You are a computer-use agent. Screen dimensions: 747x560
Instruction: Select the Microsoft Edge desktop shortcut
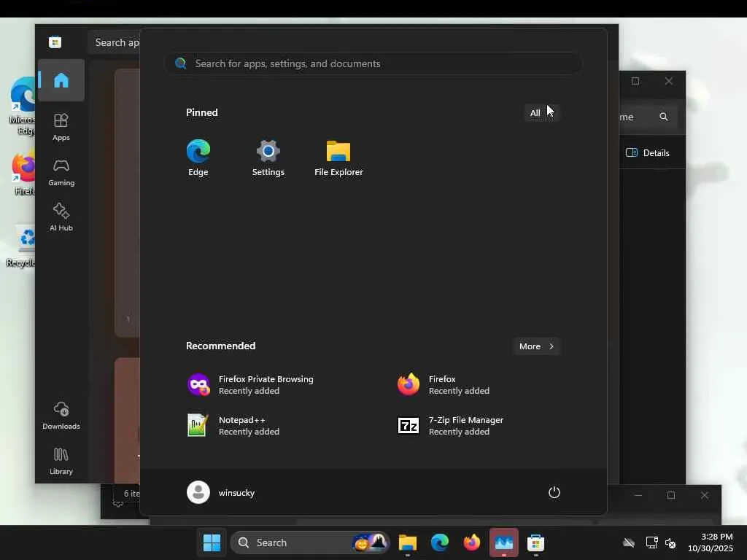(x=22, y=106)
